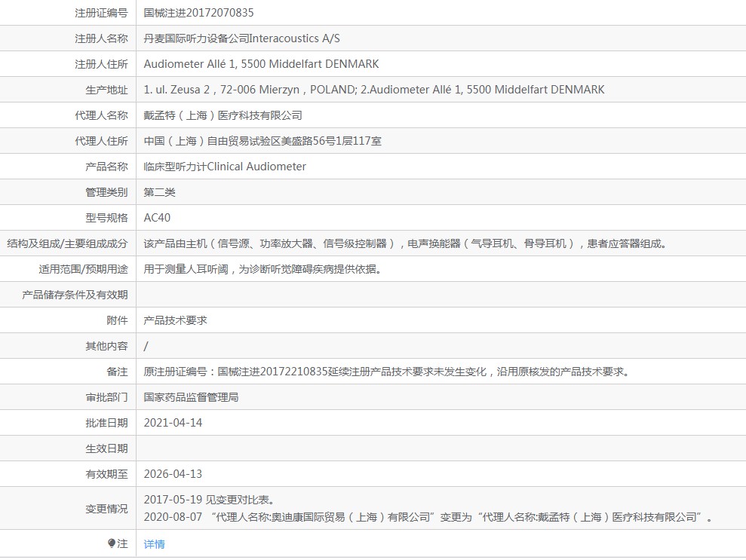Click the 管理类别 row label
This screenshot has width=746, height=560.
point(106,192)
